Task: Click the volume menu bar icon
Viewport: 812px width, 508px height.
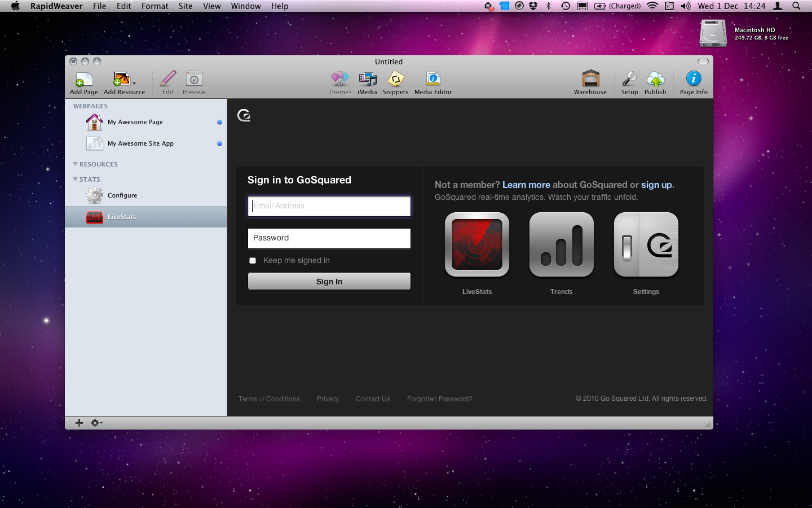Action: click(x=686, y=6)
